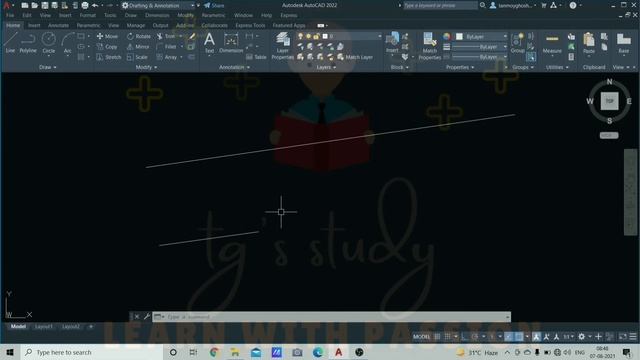The width and height of the screenshot is (640, 360).
Task: Click the signed-in user account button
Action: [513, 5]
